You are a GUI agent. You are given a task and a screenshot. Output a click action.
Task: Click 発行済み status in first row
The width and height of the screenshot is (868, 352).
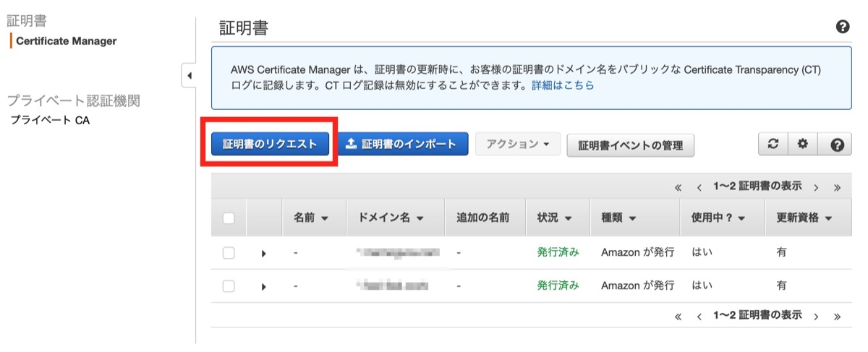point(558,252)
